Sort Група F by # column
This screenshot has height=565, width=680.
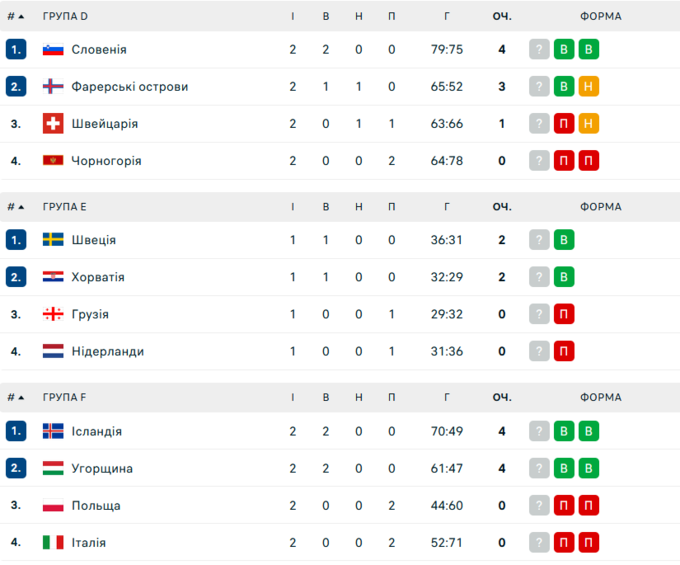coord(14,397)
